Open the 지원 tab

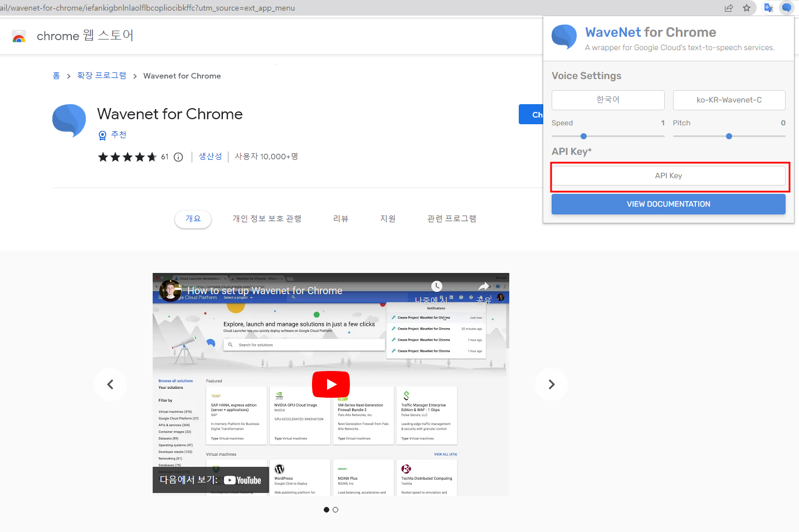point(388,219)
